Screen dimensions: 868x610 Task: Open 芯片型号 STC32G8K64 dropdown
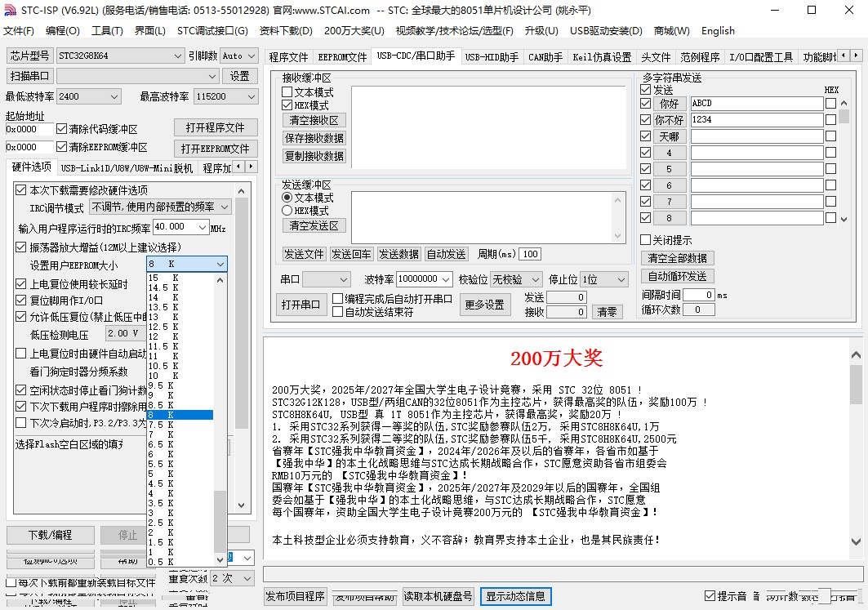[x=120, y=56]
